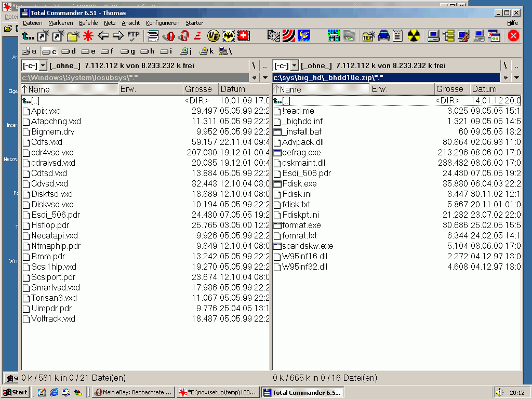Click the stacked windows toolbar icon
This screenshot has width=532, height=399.
point(153,36)
